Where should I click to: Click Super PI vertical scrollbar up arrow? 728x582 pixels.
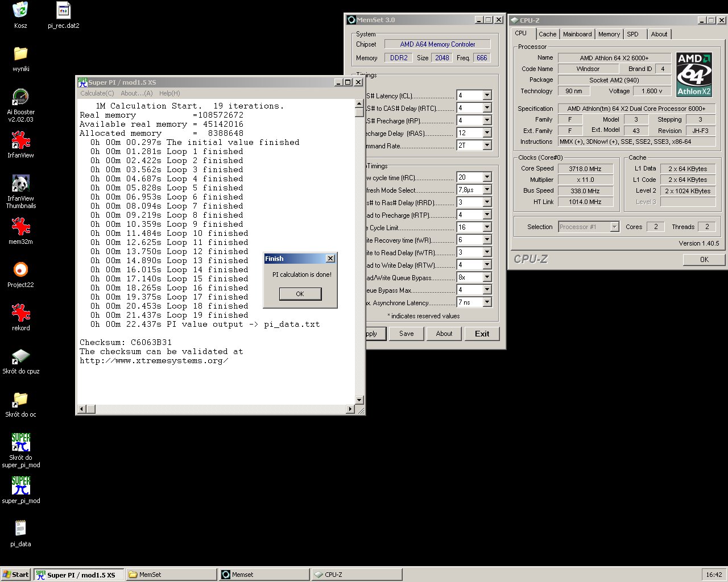click(359, 103)
